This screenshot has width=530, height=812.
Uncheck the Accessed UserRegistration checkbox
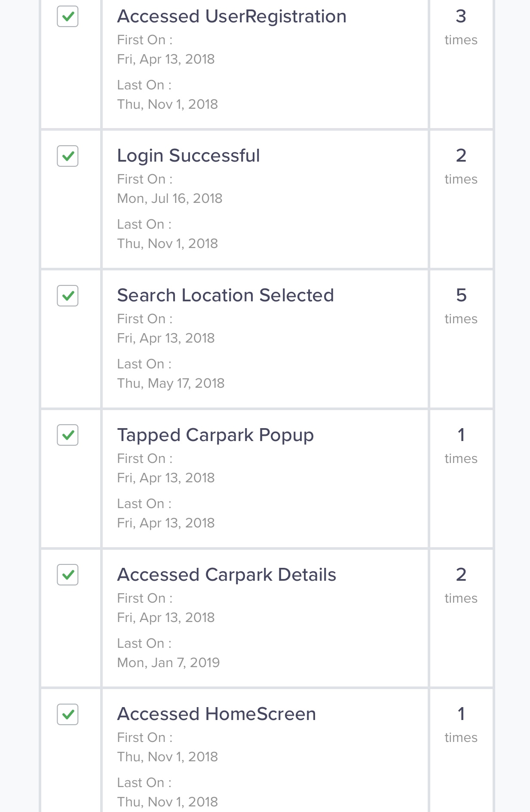pos(67,16)
